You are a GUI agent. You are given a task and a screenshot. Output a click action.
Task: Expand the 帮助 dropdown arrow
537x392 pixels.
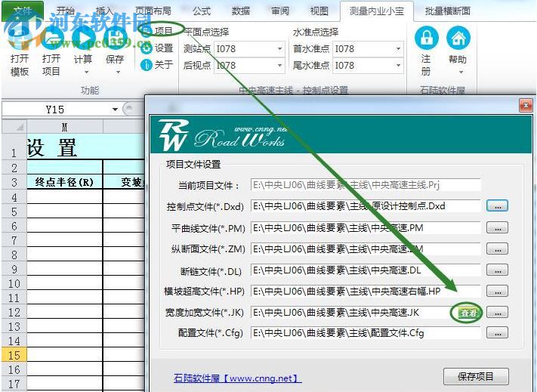pyautogui.click(x=461, y=73)
